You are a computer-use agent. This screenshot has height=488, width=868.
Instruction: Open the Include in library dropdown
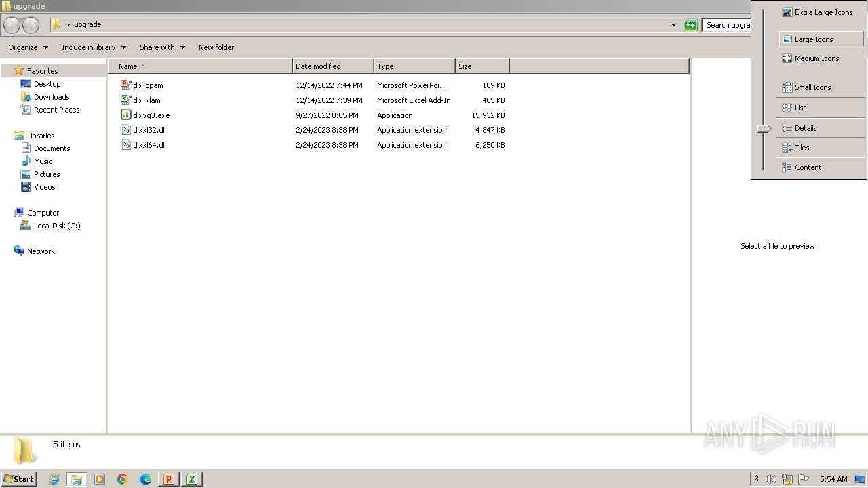point(94,47)
